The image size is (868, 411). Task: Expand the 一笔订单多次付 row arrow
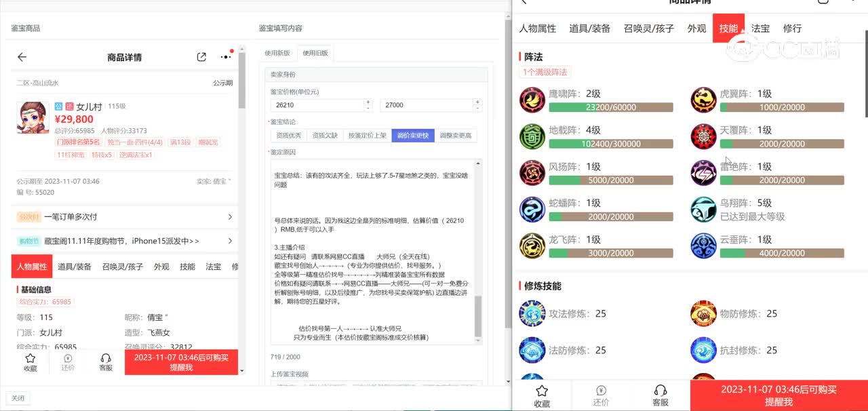click(x=230, y=217)
